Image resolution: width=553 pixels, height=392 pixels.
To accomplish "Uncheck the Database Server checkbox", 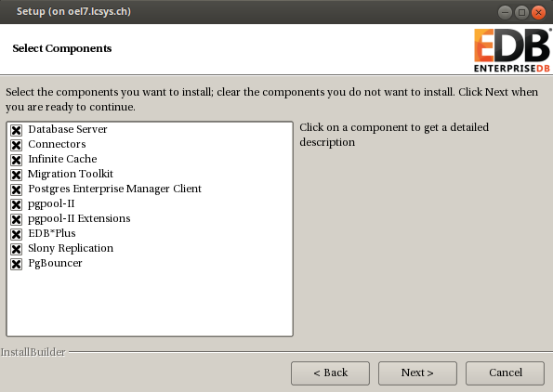I will click(16, 130).
